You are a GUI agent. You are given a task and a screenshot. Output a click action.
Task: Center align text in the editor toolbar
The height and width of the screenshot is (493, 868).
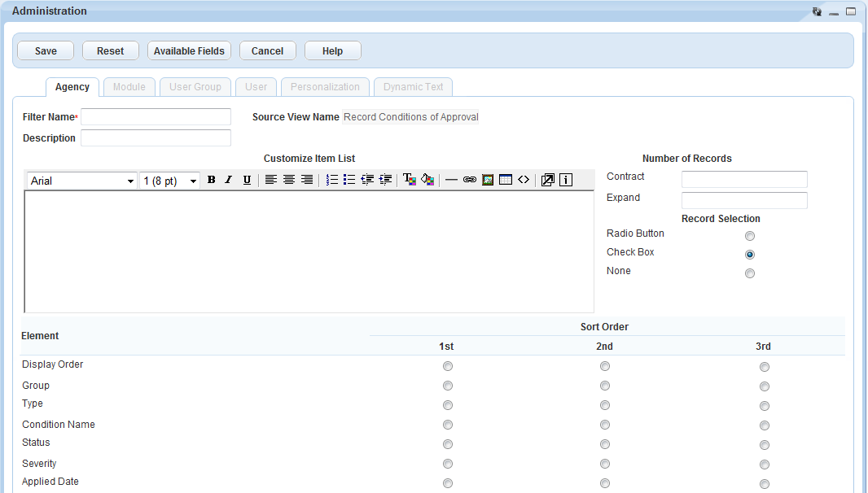click(289, 180)
